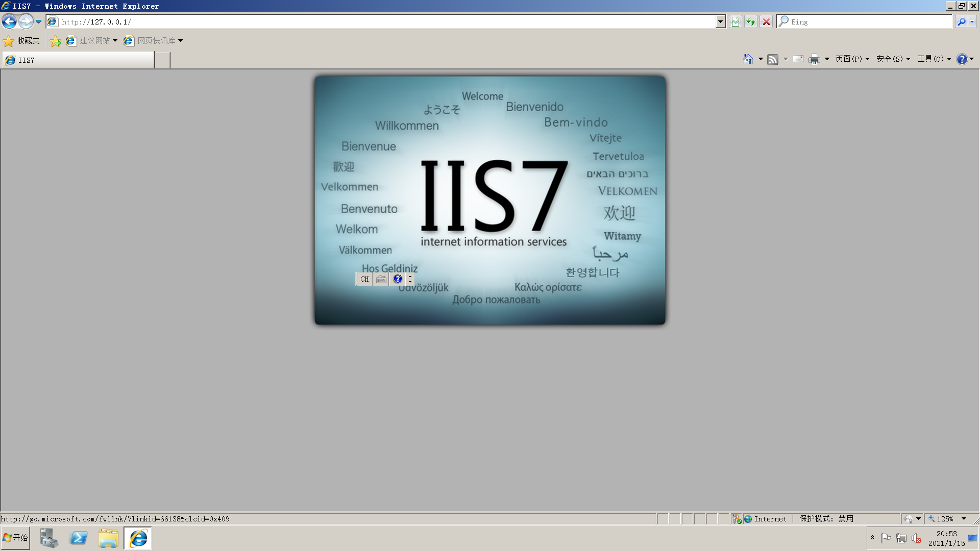This screenshot has height=551, width=980.
Task: Toggle the CH input language indicator
Action: tap(364, 279)
